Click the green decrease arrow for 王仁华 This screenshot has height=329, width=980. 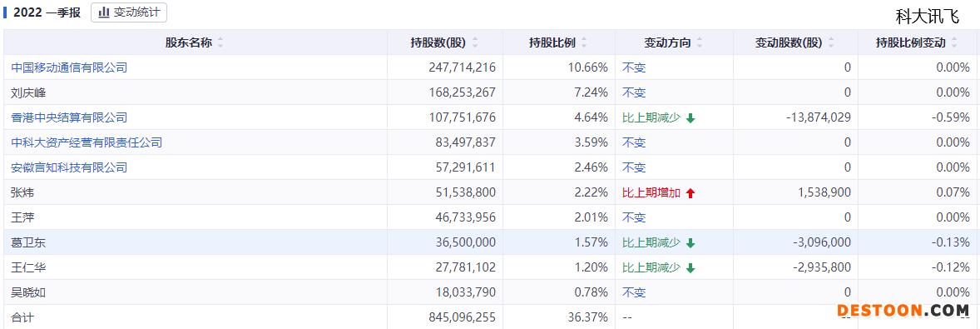coord(690,268)
